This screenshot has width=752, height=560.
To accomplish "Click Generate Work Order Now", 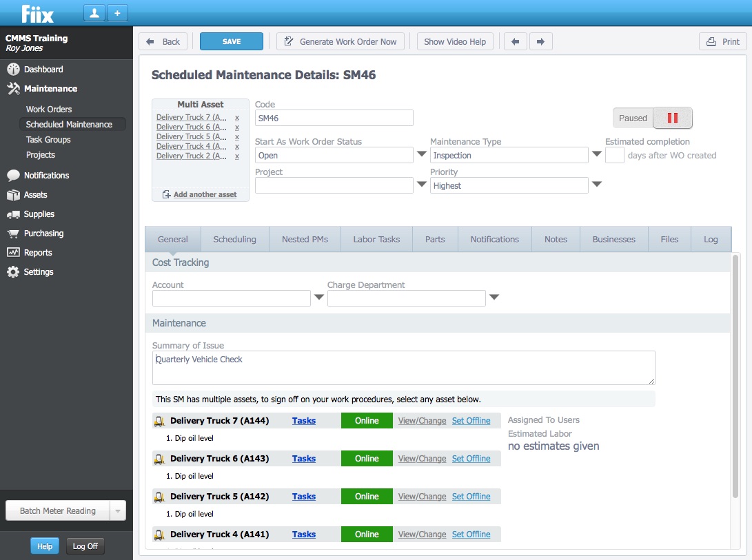I will 341,42.
